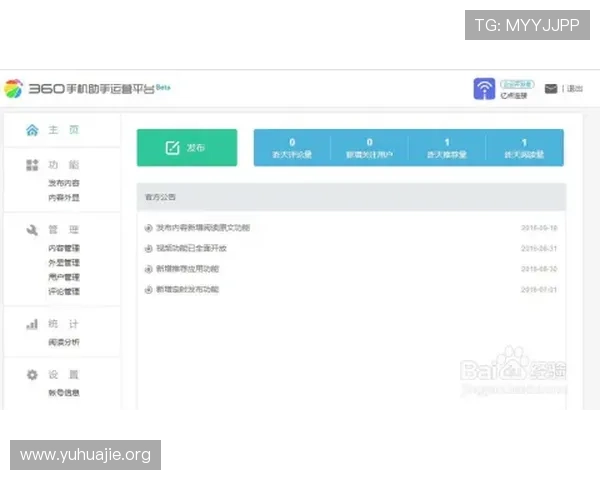This screenshot has height=480, width=600.
Task: Select the 设置 sidebar heading
Action: 64,374
